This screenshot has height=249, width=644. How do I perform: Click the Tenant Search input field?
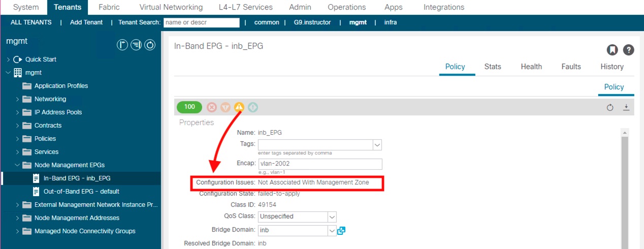[202, 22]
